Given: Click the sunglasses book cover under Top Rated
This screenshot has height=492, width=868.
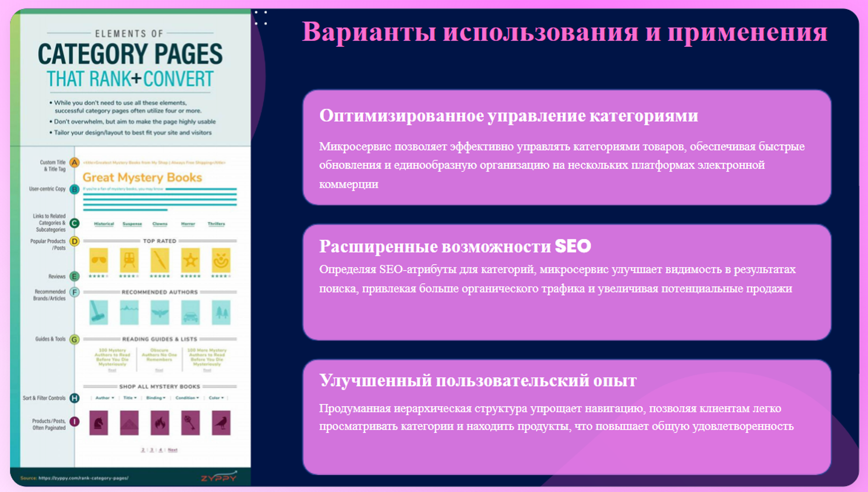Looking at the screenshot, I should pyautogui.click(x=98, y=260).
